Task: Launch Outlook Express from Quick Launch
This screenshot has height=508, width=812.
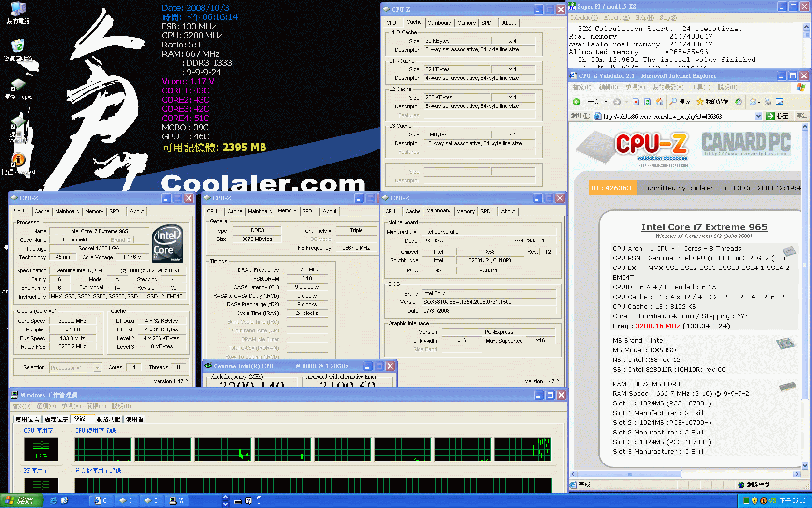Action: [64, 501]
